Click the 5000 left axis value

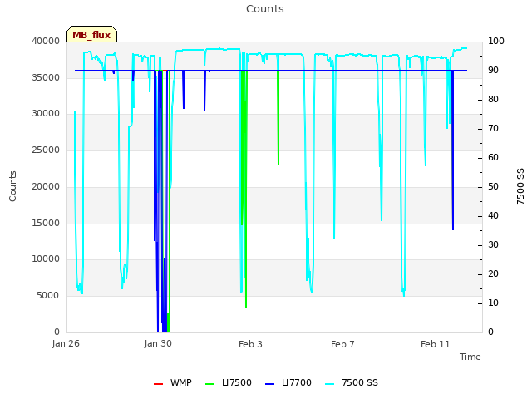[x=48, y=296]
